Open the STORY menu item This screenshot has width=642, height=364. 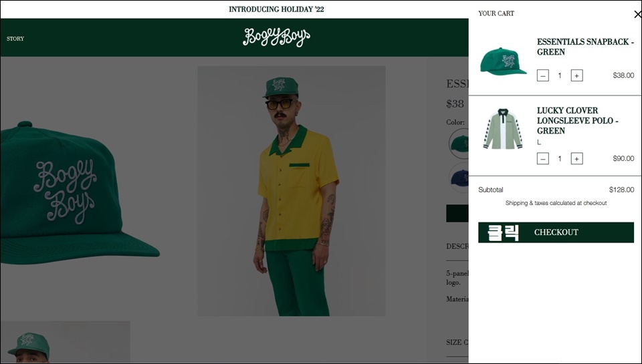(15, 39)
